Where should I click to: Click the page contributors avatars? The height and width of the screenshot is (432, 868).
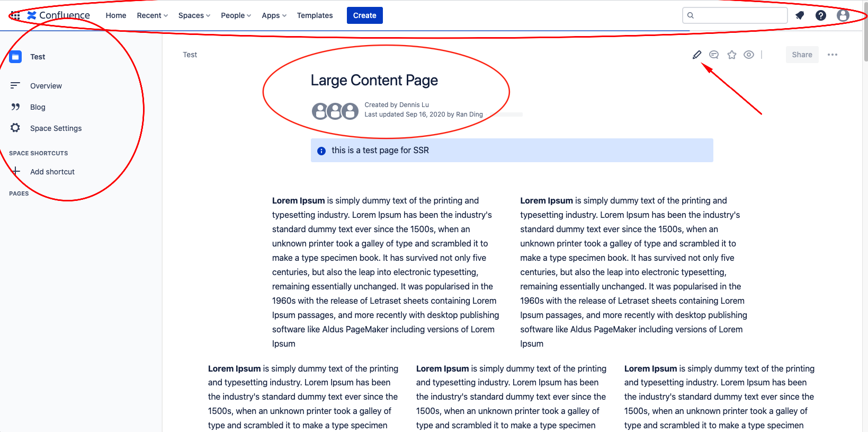335,111
